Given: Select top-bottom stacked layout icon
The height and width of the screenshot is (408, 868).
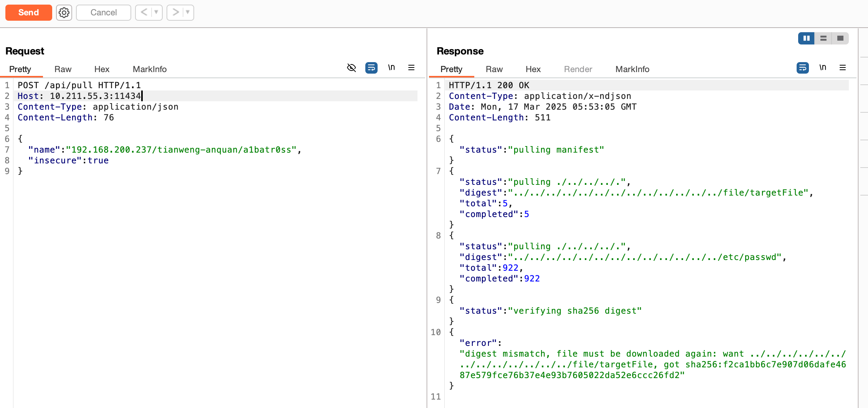Looking at the screenshot, I should 823,38.
